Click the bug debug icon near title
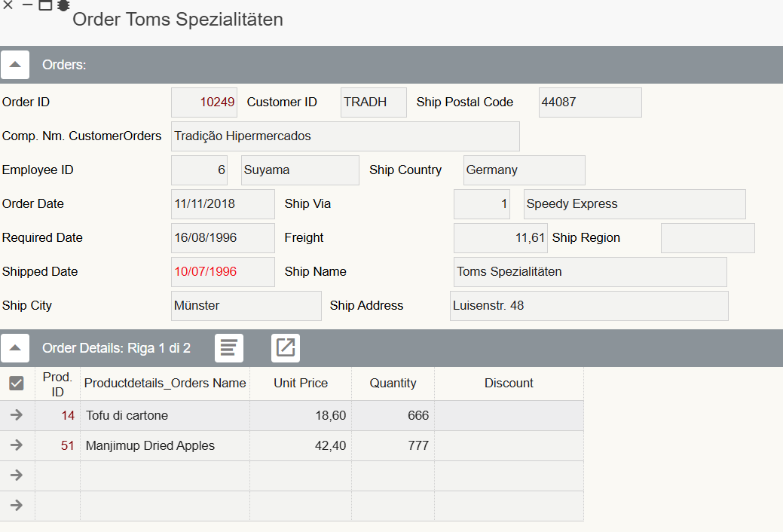 coord(63,5)
